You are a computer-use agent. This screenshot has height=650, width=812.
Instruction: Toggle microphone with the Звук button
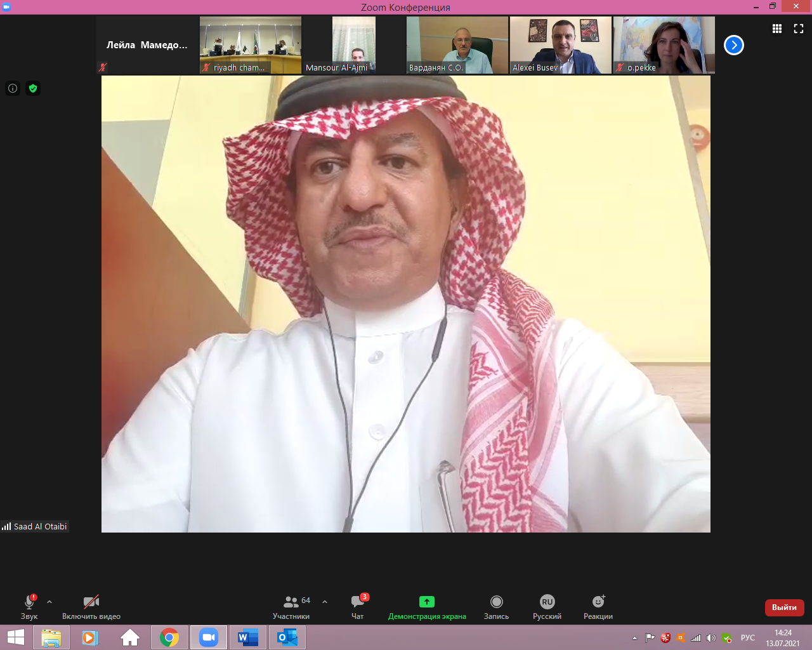coord(29,607)
